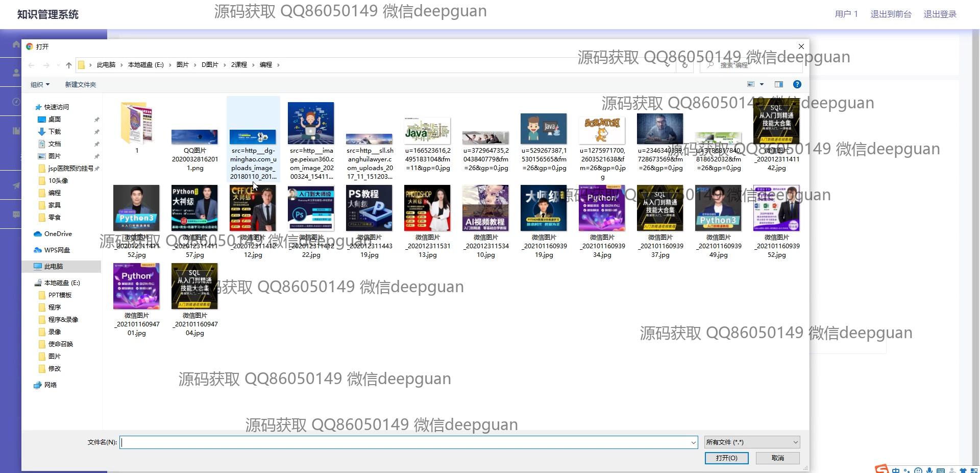Click 退出登录 link in the page header

pyautogui.click(x=940, y=14)
